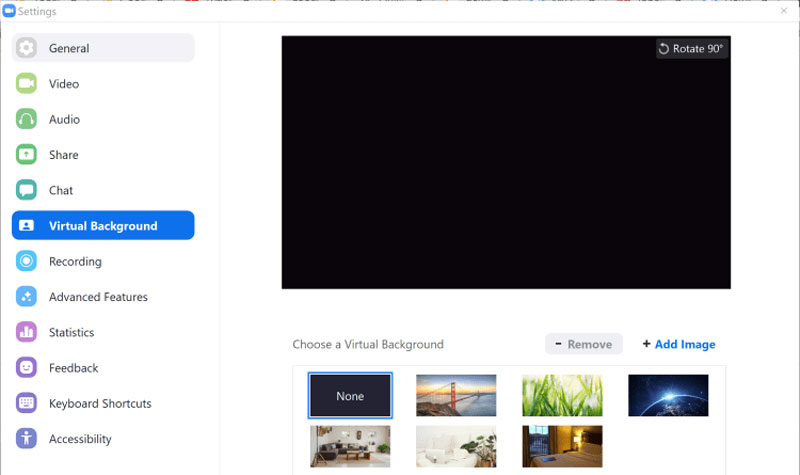
Task: Click the Accessibility person icon
Action: 27,439
